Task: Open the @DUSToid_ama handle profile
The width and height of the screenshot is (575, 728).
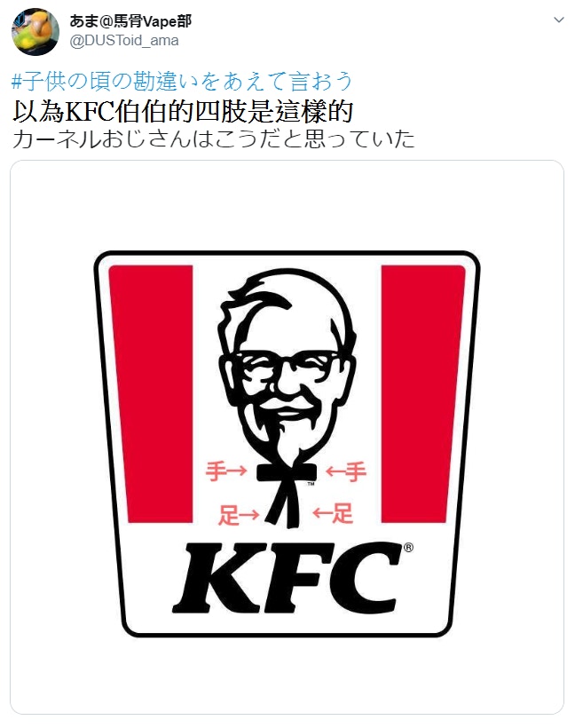Action: click(124, 41)
